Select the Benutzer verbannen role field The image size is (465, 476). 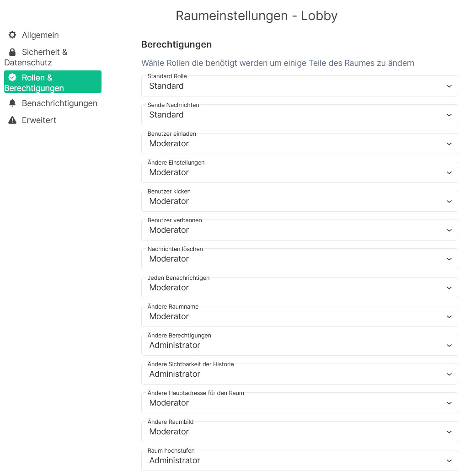[x=299, y=230]
